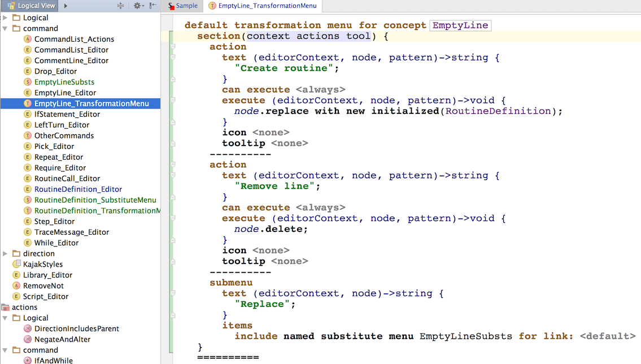
Task: Toggle fold marker beside first execute line
Action: (173, 101)
